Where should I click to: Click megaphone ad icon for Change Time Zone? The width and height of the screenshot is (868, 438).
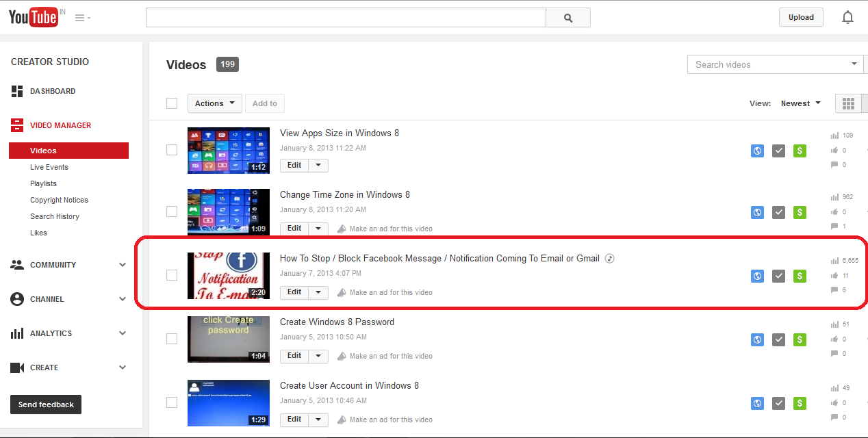tap(342, 229)
